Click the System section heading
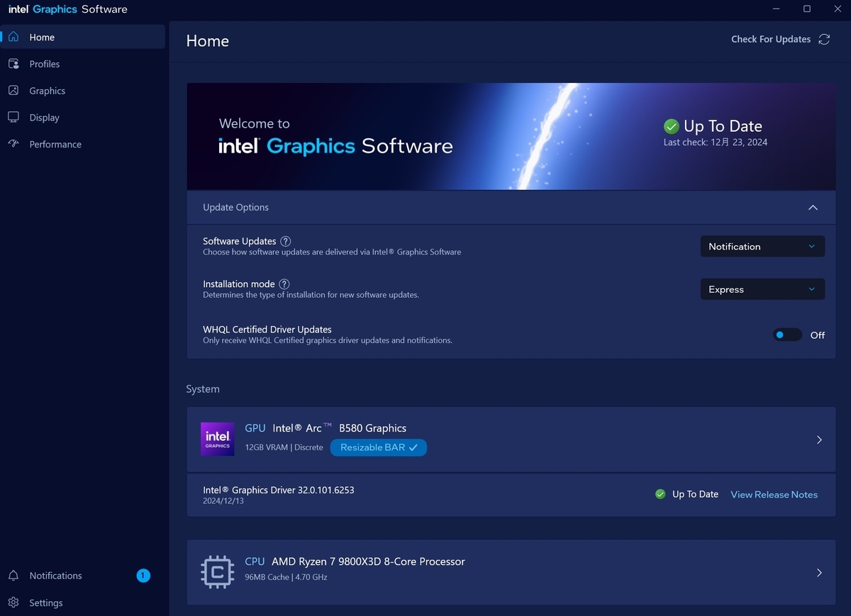Image resolution: width=851 pixels, height=616 pixels. (x=203, y=389)
